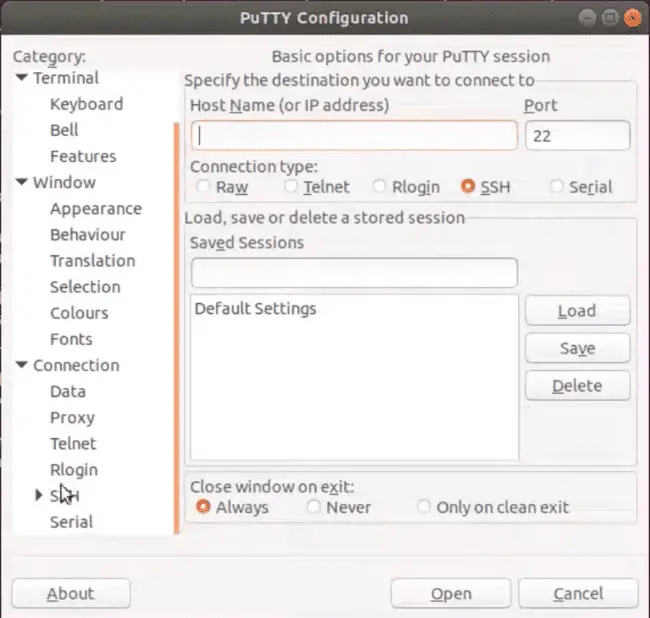
Task: Load the selected saved session
Action: (x=578, y=310)
